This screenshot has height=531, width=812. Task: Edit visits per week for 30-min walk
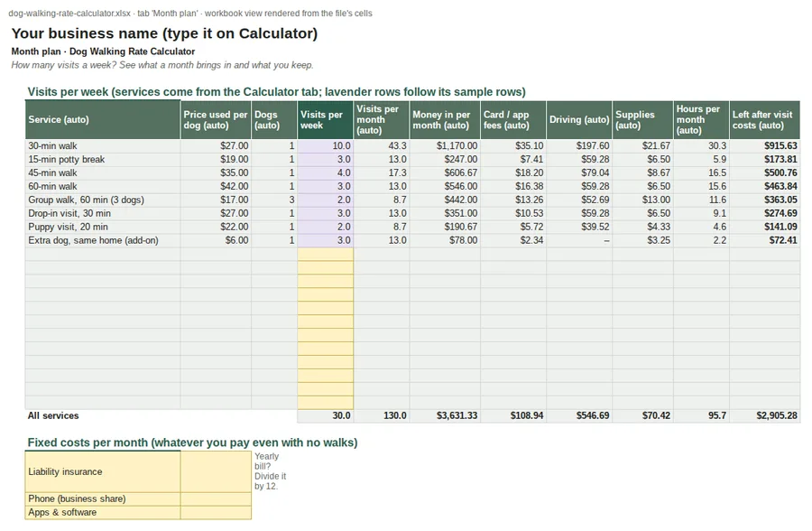pyautogui.click(x=326, y=146)
